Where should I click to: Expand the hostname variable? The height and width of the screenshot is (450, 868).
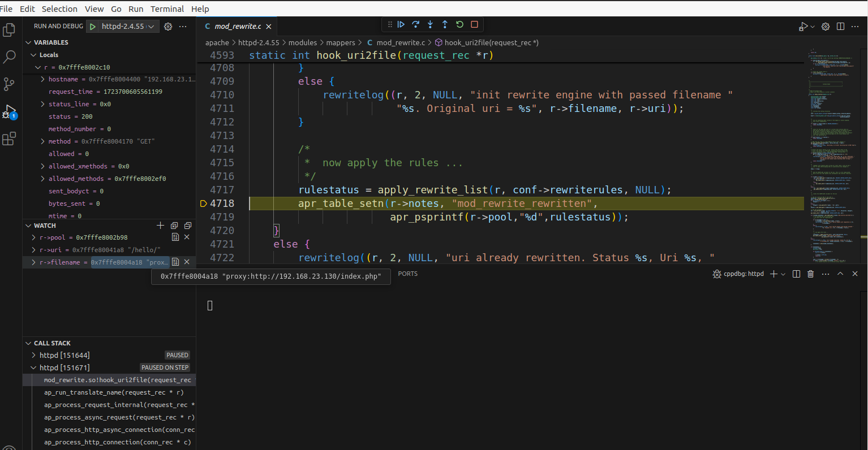click(43, 79)
